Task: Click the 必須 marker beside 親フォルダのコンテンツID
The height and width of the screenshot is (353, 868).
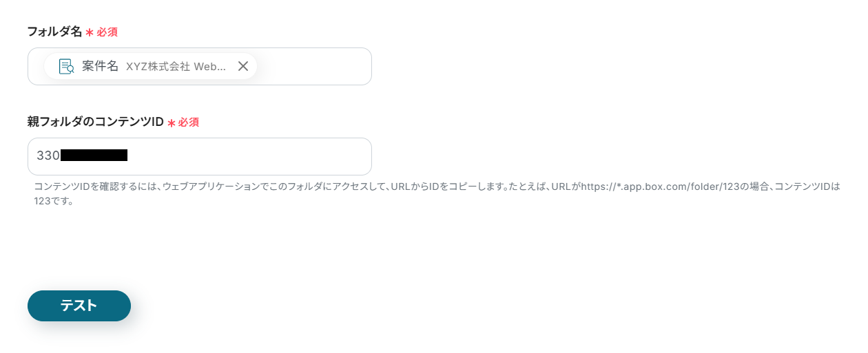Action: 189,122
